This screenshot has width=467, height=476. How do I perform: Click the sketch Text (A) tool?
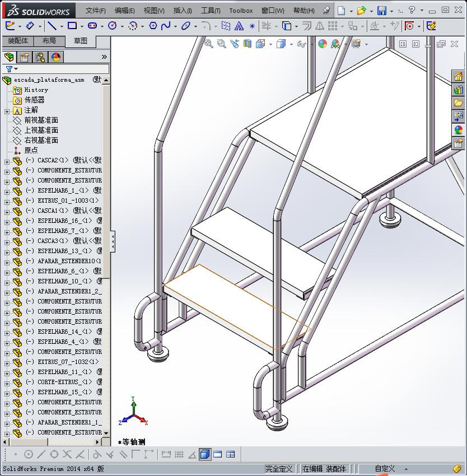click(239, 26)
